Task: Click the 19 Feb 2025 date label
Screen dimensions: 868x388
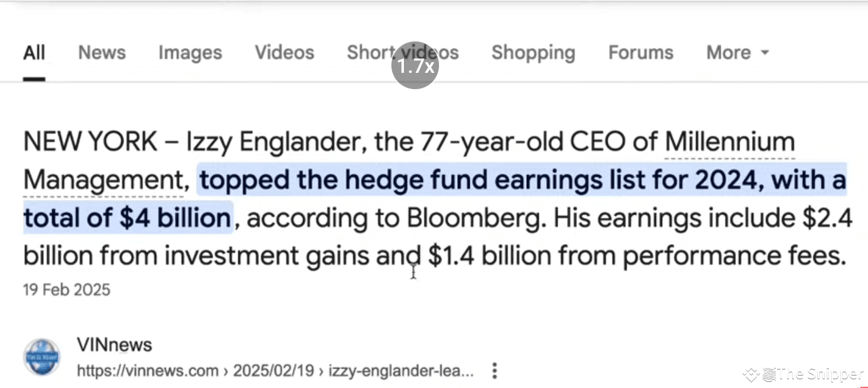Action: (65, 289)
